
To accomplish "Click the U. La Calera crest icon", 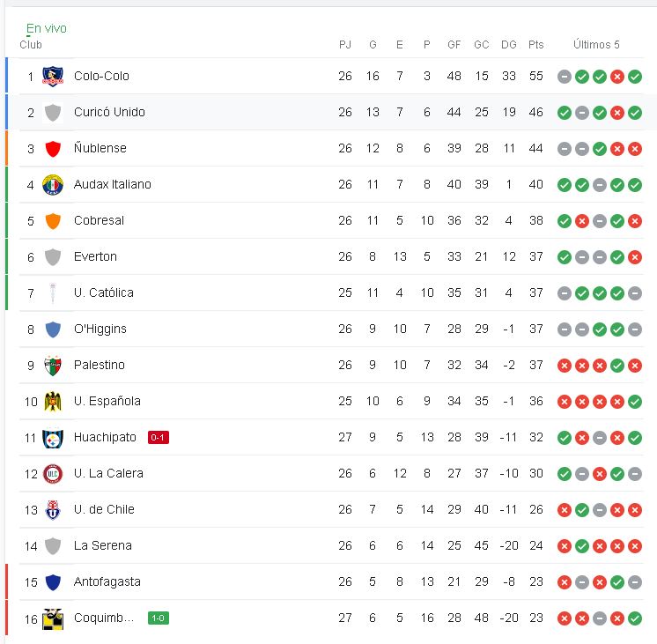I will pyautogui.click(x=53, y=474).
